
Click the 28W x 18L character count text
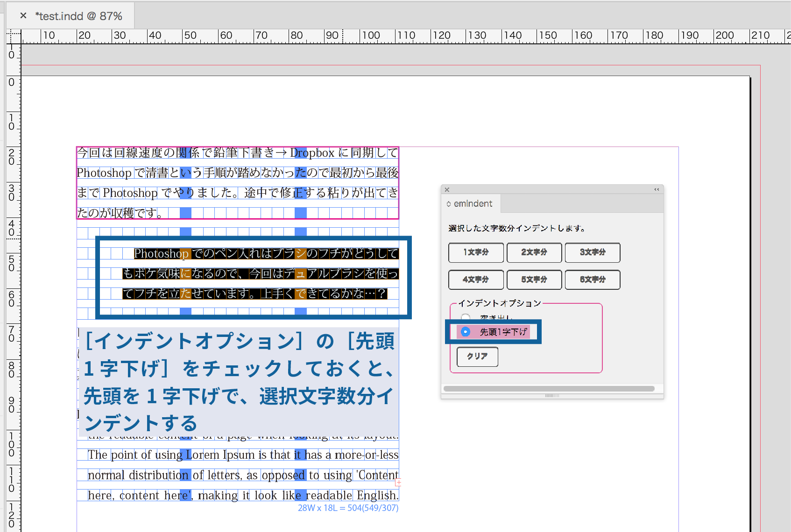coord(348,508)
